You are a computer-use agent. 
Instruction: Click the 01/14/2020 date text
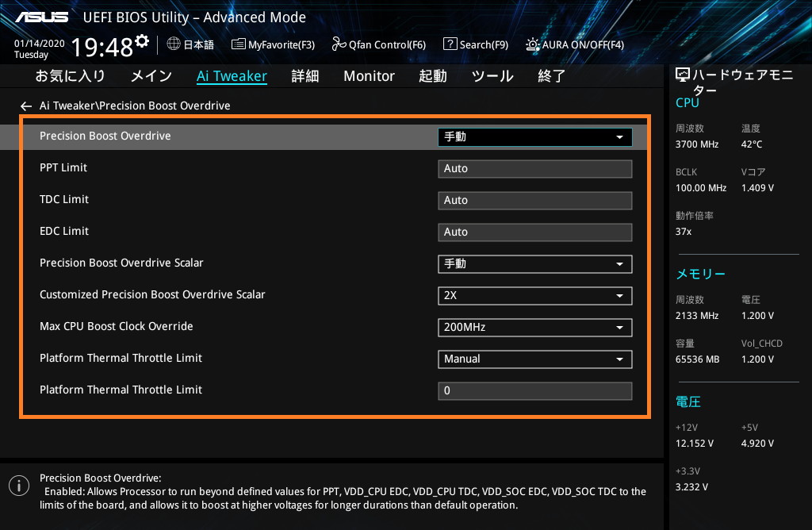(40, 44)
